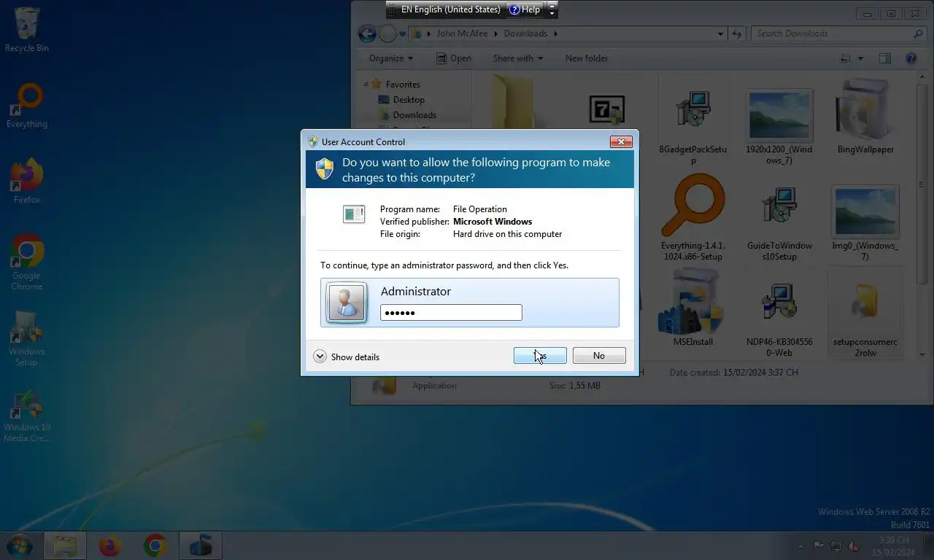Open the view options dropdown arrow
Viewport: 934px width, 560px height.
pos(860,58)
